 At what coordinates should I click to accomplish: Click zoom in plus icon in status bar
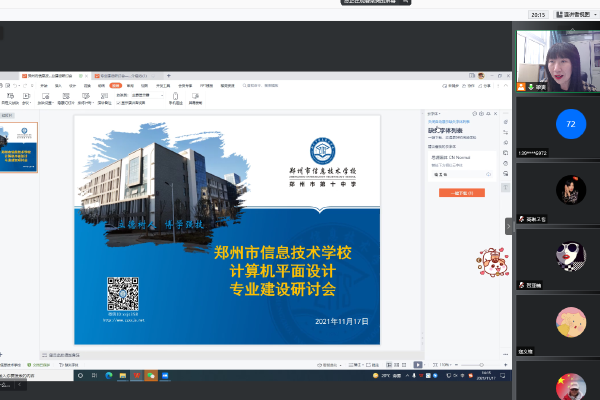click(x=505, y=365)
